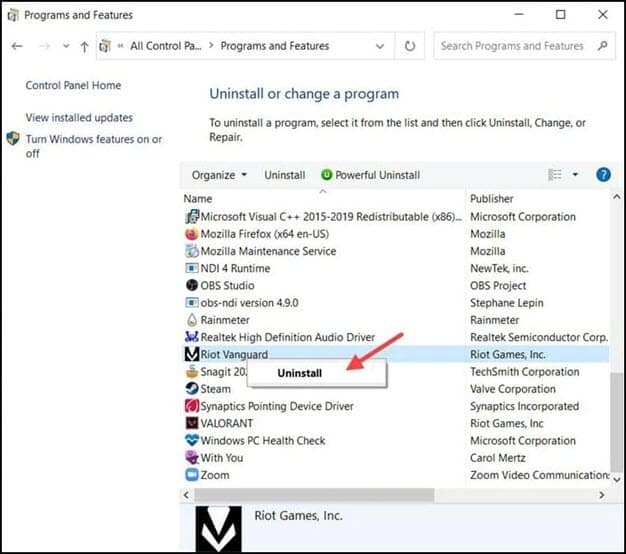Screen dimensions: 626x554
Task: Click the Rainmeter droplet icon
Action: coord(192,320)
